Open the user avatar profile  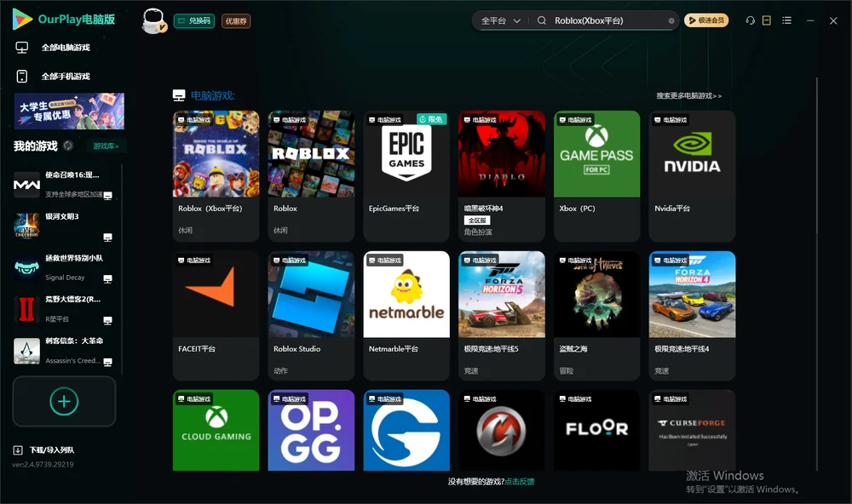(153, 20)
